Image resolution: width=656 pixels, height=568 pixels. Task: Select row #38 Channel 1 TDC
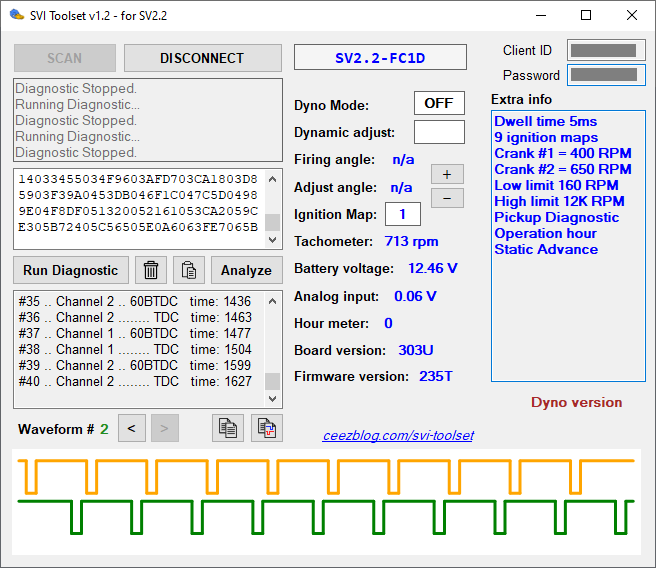click(x=135, y=349)
